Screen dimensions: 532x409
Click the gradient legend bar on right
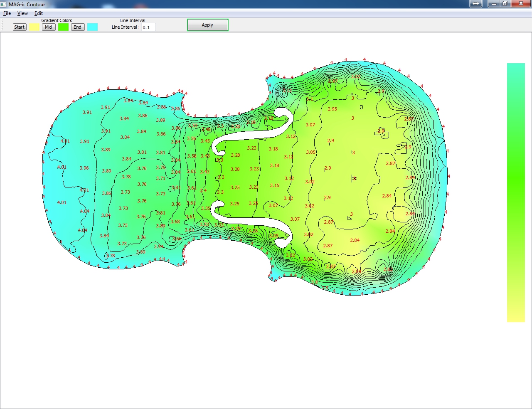click(516, 192)
